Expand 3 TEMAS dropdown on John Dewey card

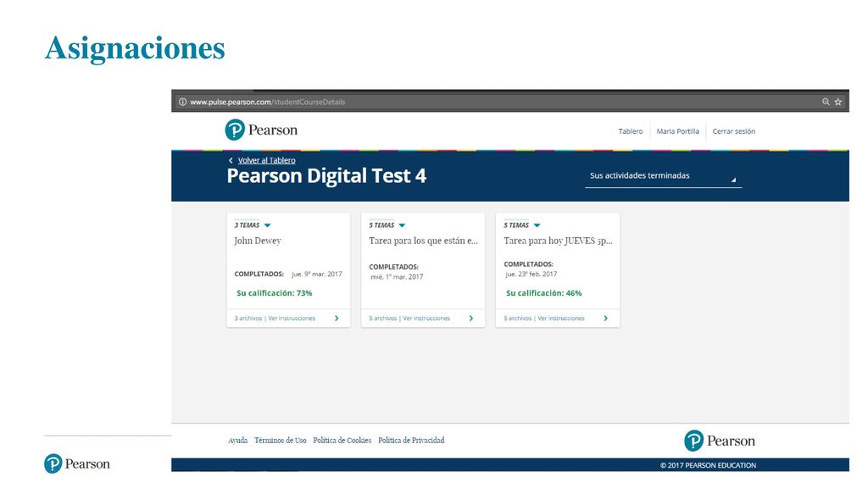(x=267, y=225)
